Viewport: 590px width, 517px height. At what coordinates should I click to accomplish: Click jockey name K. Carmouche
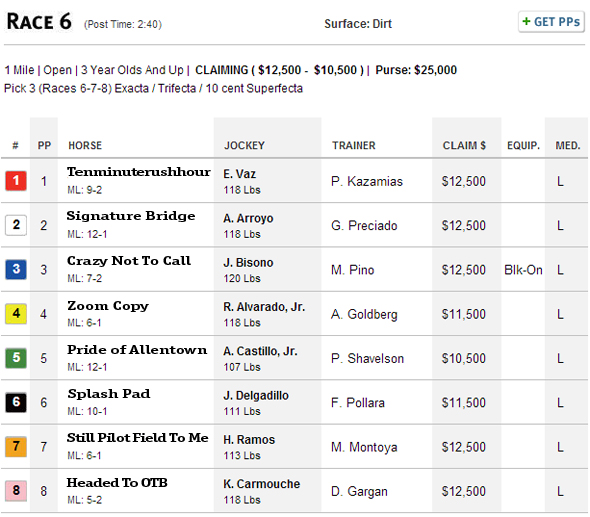point(262,484)
